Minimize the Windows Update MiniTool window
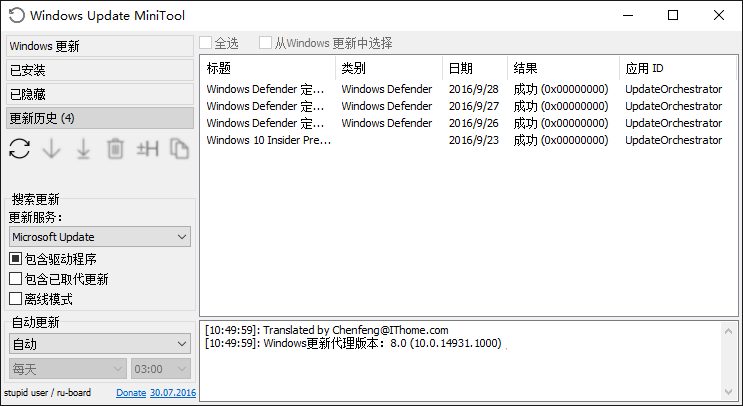The height and width of the screenshot is (406, 743). (x=628, y=15)
